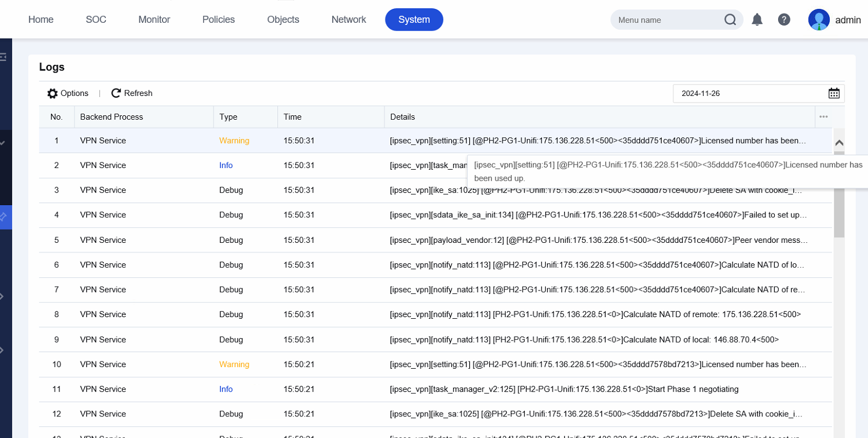Open the calendar date picker icon
The image size is (868, 438).
click(834, 93)
